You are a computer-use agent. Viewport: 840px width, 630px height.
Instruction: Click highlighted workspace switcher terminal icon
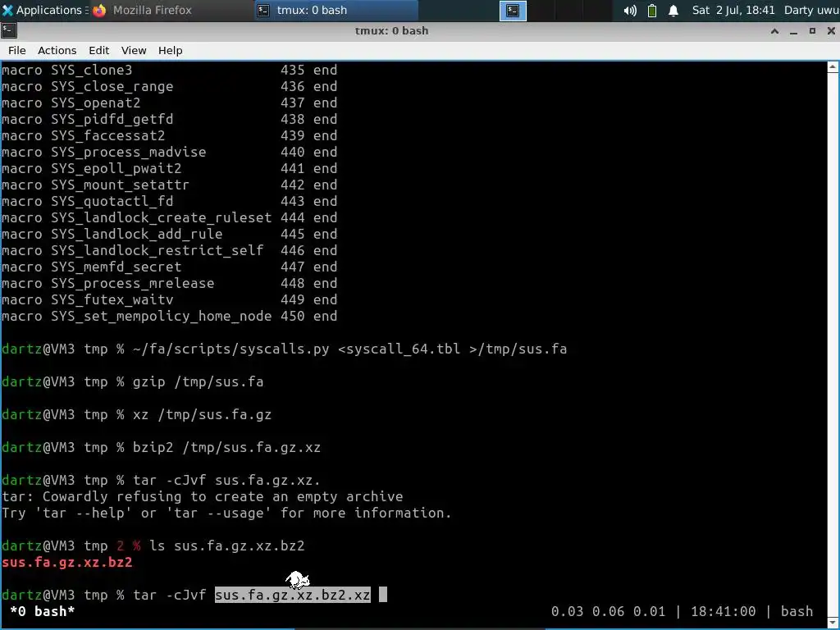(513, 11)
